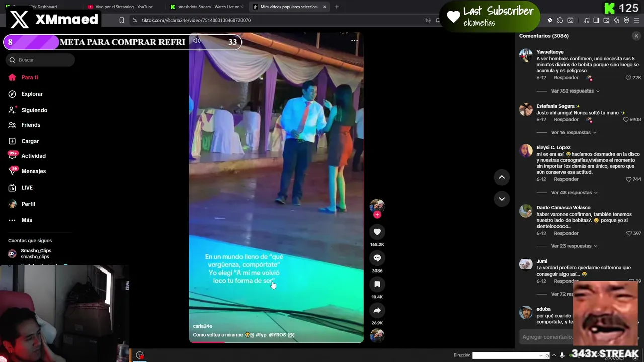Open the creator avatar beside the video
Image resolution: width=644 pixels, height=362 pixels.
pos(377,206)
